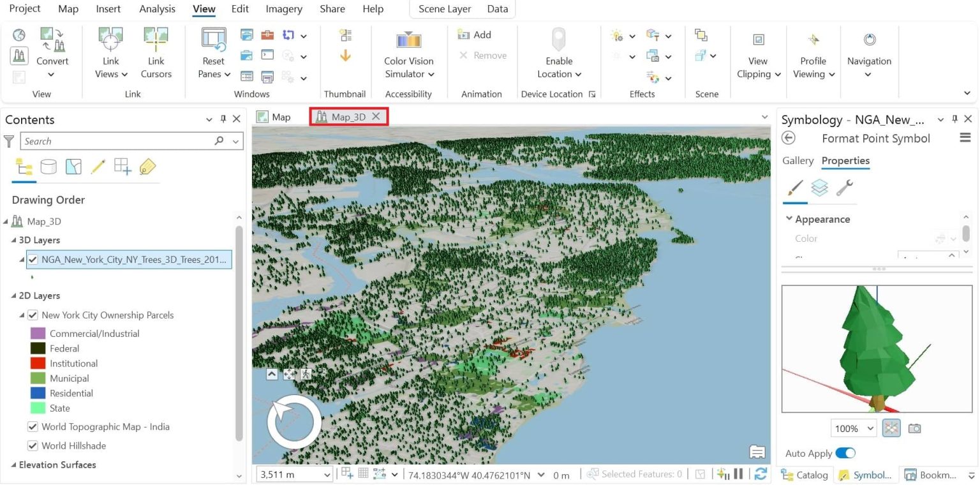Open the Imagery ribbon tab
Viewport: 980px width, 485px height.
tap(283, 8)
